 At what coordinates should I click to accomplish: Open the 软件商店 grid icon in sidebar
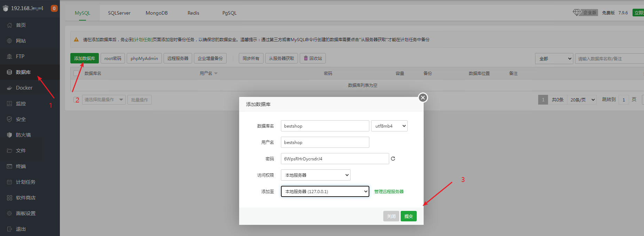pyautogui.click(x=9, y=198)
